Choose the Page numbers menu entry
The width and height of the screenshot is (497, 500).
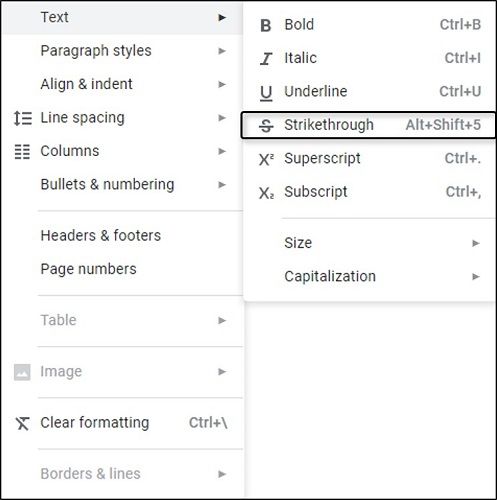pyautogui.click(x=122, y=269)
